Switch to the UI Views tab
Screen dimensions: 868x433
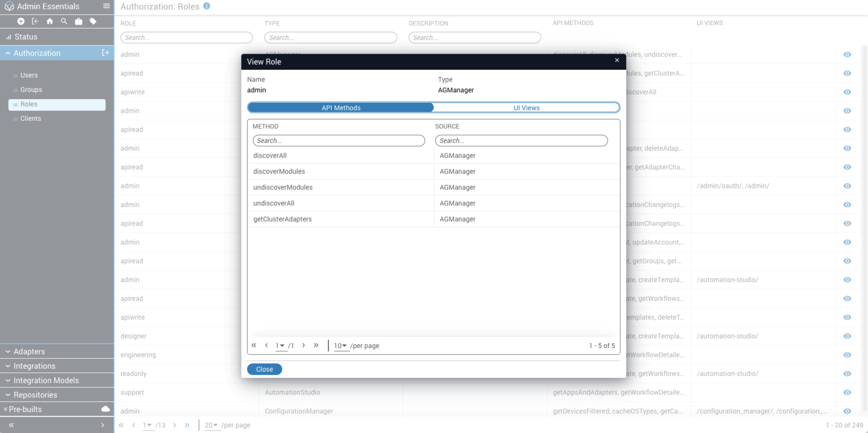pyautogui.click(x=526, y=108)
